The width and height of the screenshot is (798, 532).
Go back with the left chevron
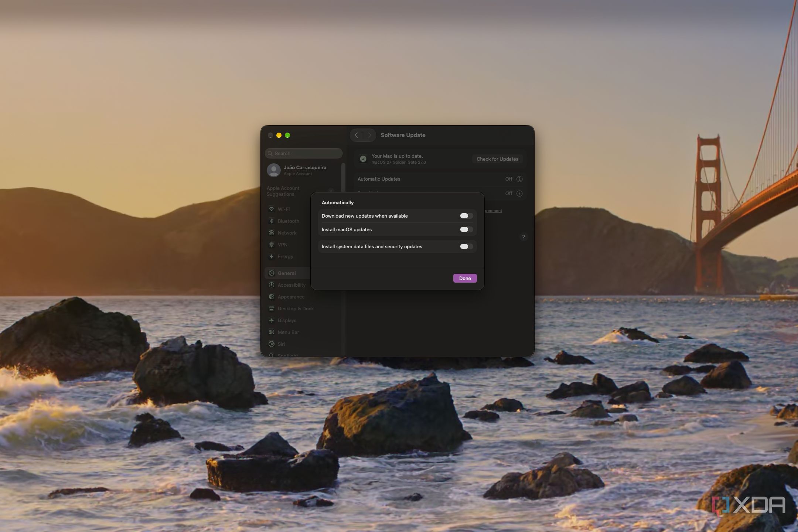click(356, 135)
